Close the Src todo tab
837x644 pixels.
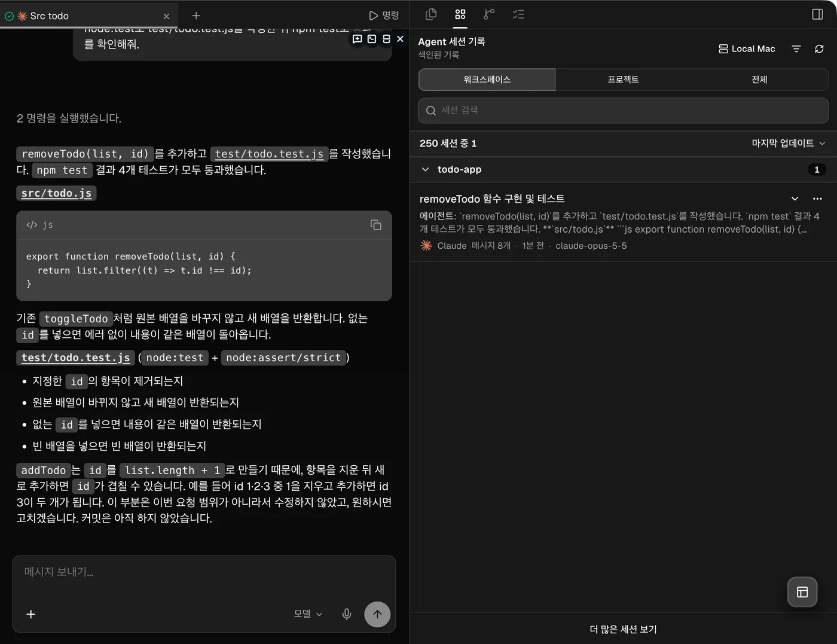[166, 16]
